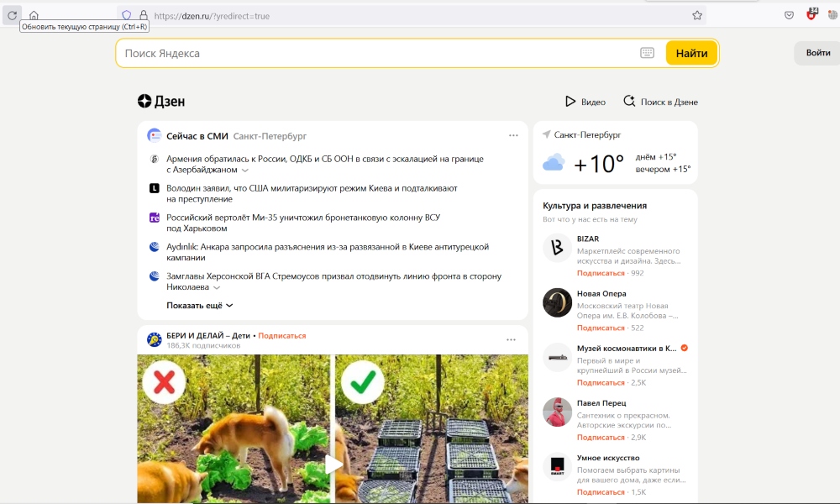The image size is (840, 504).
Task: Open the Pocket save icon
Action: [789, 15]
